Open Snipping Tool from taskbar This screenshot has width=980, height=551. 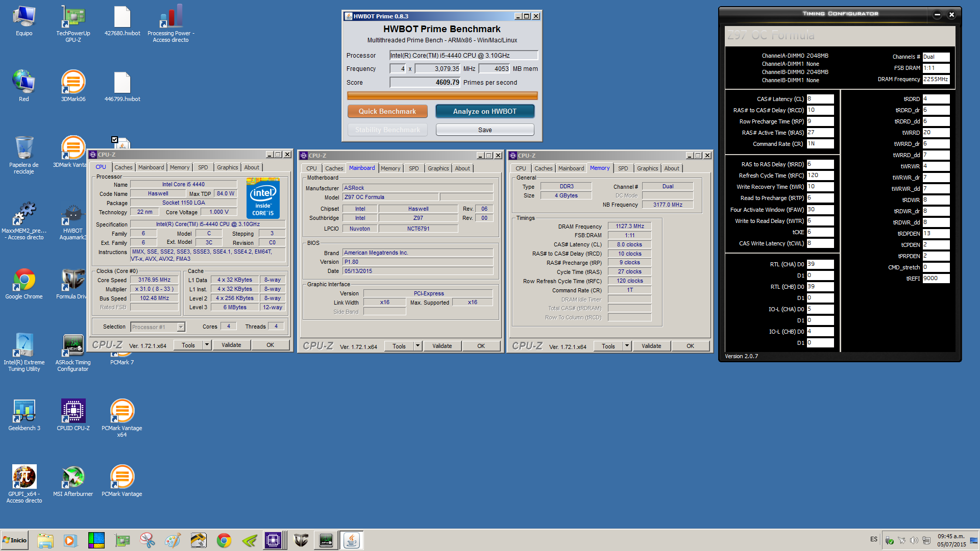pos(148,540)
